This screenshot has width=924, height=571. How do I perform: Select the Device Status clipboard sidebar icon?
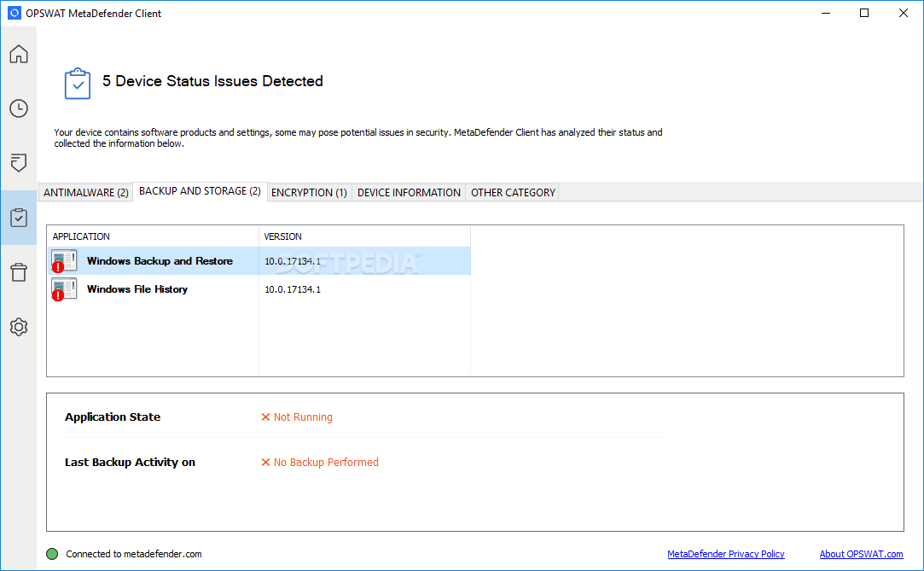pyautogui.click(x=18, y=218)
